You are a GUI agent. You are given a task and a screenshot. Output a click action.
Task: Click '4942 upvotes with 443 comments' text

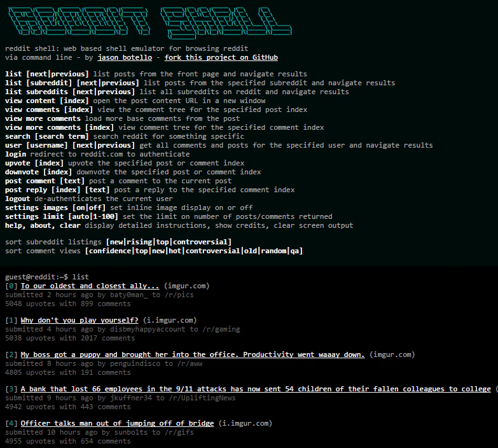coord(68,407)
